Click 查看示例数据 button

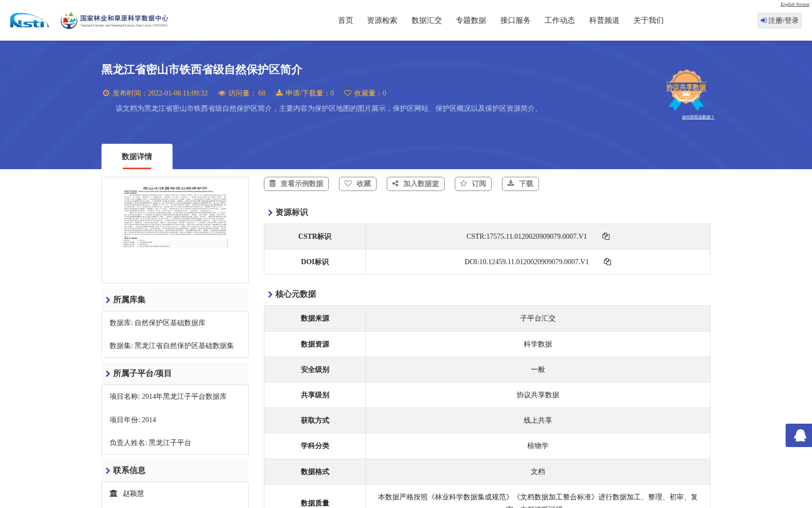296,184
